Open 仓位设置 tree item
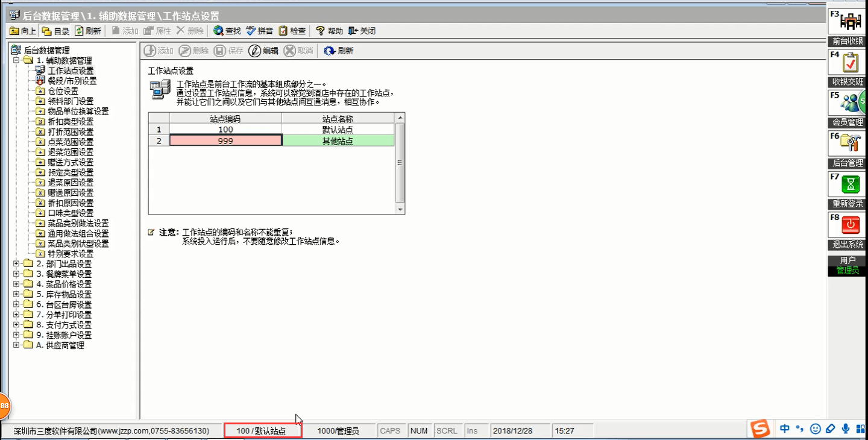The image size is (868, 440). (x=63, y=91)
